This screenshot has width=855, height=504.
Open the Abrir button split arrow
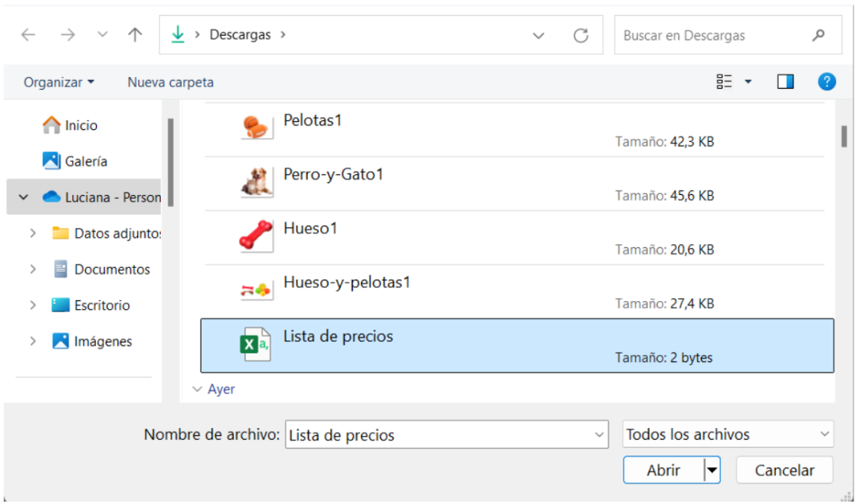(712, 470)
